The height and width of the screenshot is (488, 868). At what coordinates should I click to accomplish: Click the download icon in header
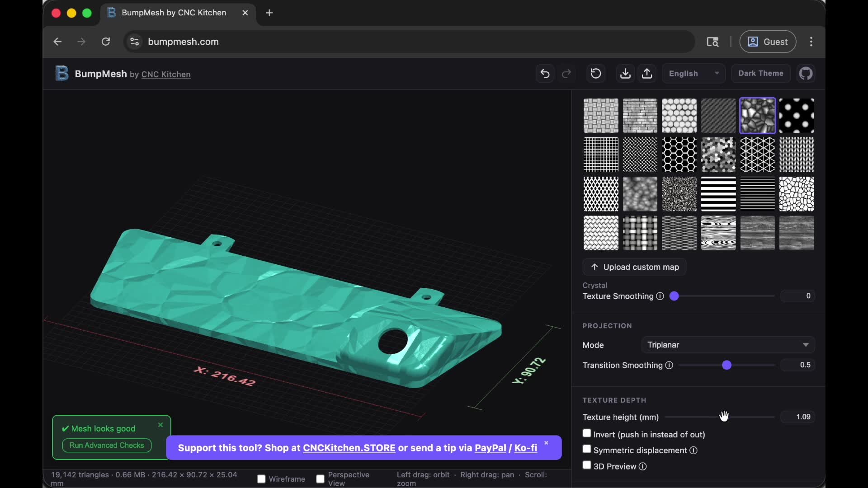pyautogui.click(x=625, y=74)
